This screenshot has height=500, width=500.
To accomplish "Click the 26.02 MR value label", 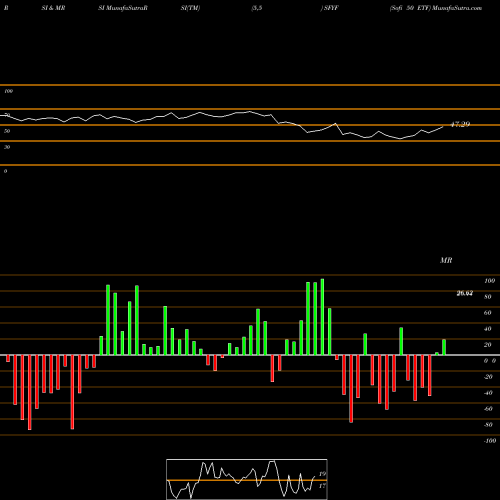I will pos(465,293).
